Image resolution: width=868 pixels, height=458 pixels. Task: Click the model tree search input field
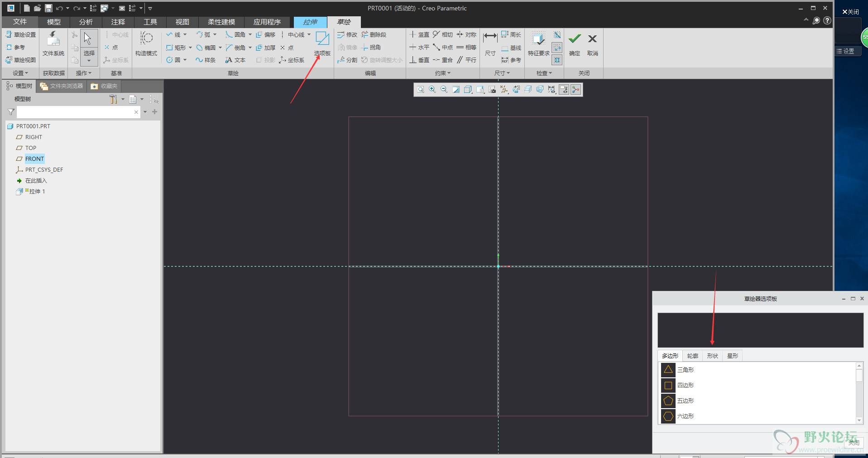(75, 112)
